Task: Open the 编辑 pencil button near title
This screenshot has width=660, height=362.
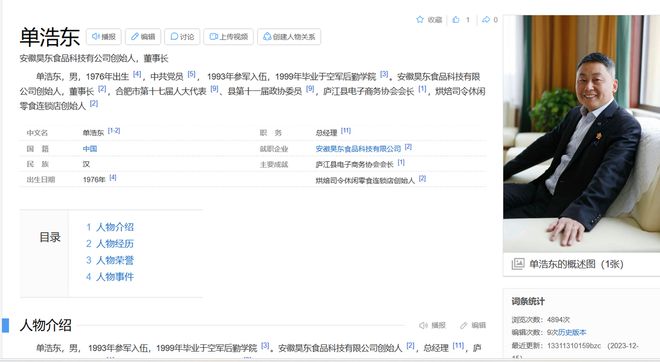Action: click(x=143, y=37)
